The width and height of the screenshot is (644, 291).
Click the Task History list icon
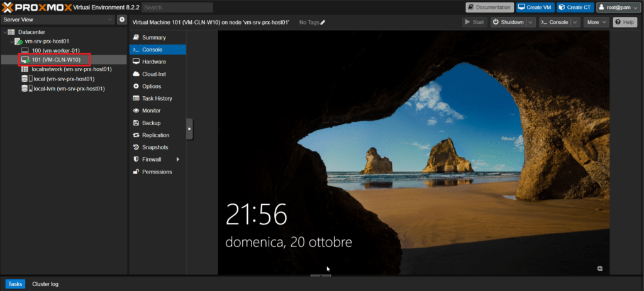click(x=136, y=99)
